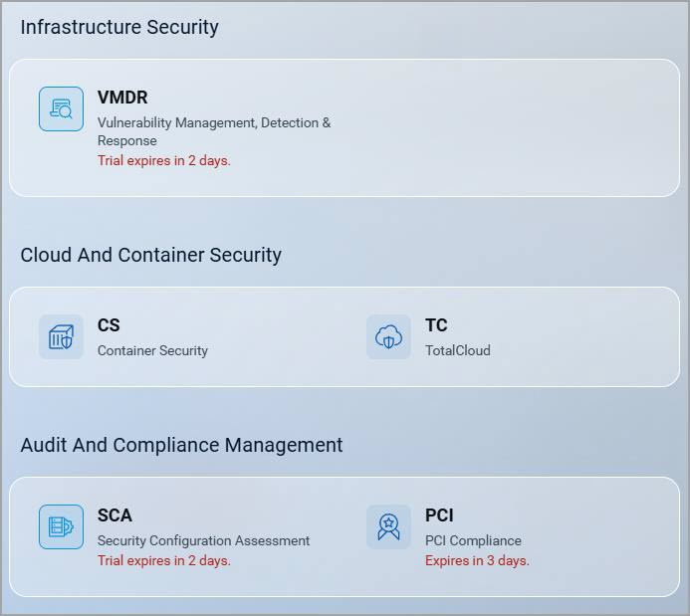Click the Audit And Compliance Management heading
Viewport: 690px width, 616px height.
(181, 445)
